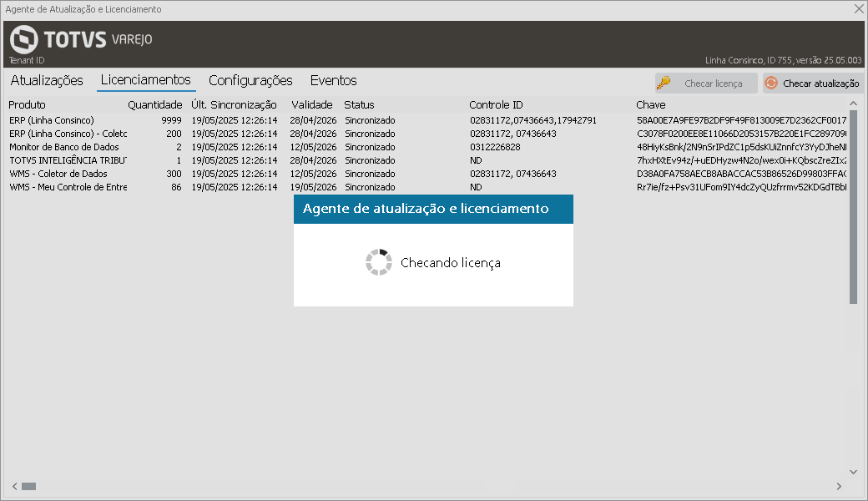Click the quantity value 300
This screenshot has height=501, width=868.
tap(174, 174)
